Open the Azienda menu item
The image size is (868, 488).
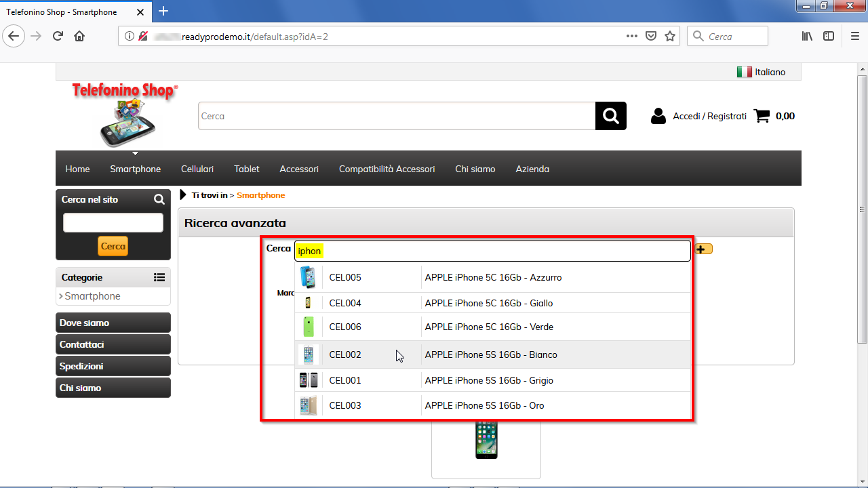point(532,169)
